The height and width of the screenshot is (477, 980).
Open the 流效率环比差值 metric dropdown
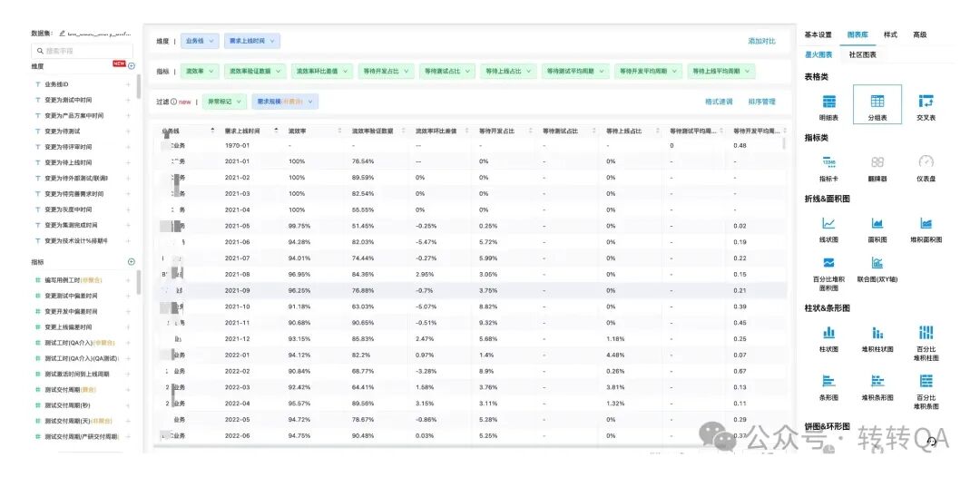[x=322, y=71]
